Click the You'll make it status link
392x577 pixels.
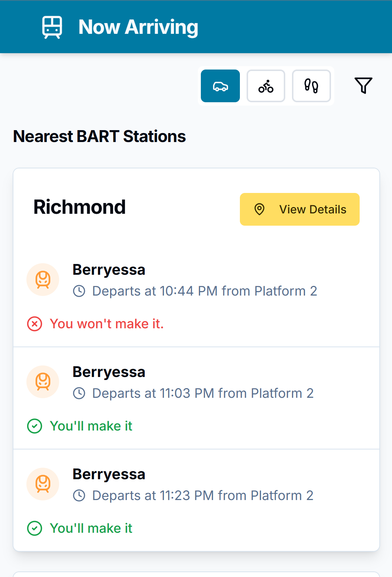[x=91, y=426]
